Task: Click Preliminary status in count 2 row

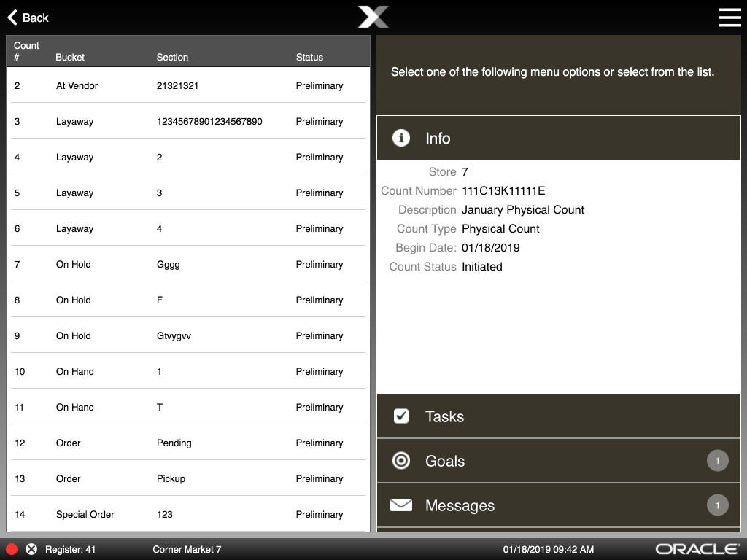Action: tap(320, 86)
